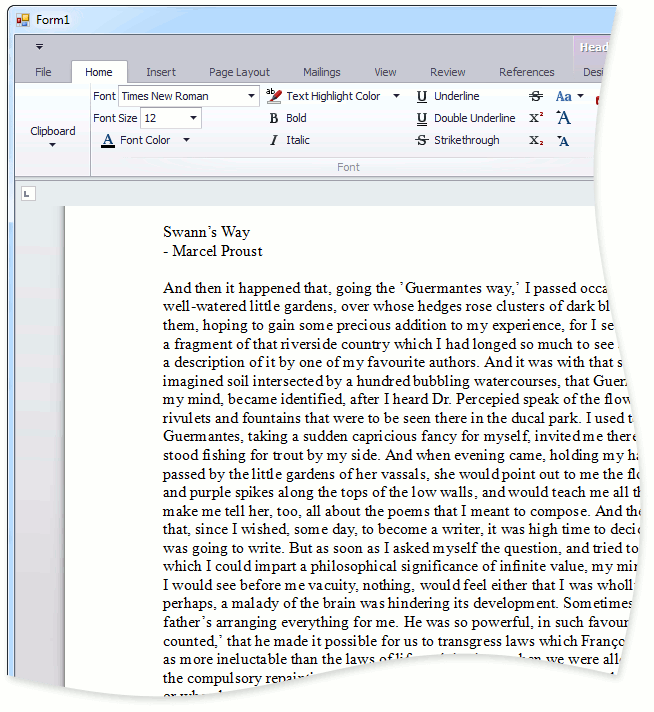Image resolution: width=654 pixels, height=712 pixels.
Task: Click the '- Marcel Proust' author line
Action: coord(213,251)
